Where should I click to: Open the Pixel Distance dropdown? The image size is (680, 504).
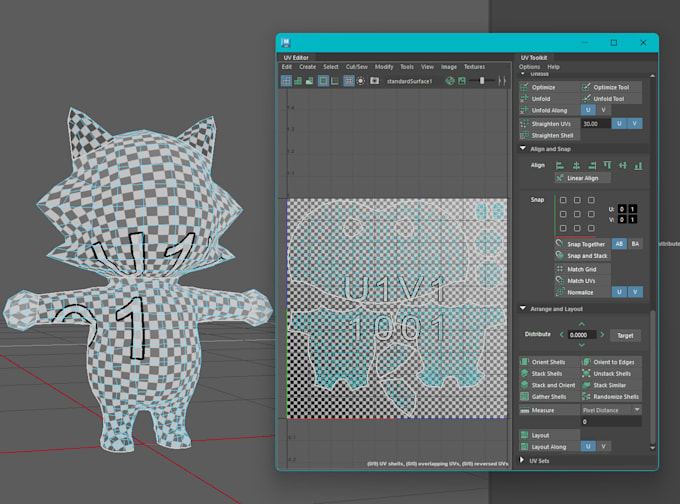point(611,410)
